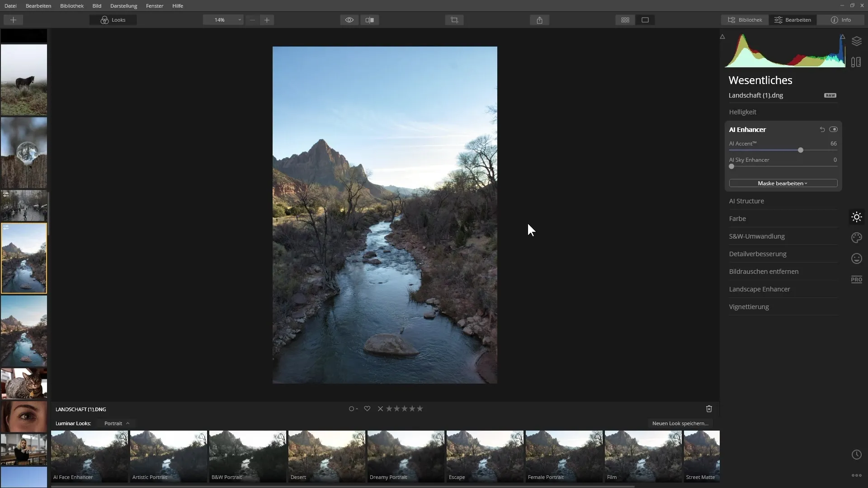868x488 pixels.
Task: Open the Maske bearbeiten dropdown
Action: point(783,183)
